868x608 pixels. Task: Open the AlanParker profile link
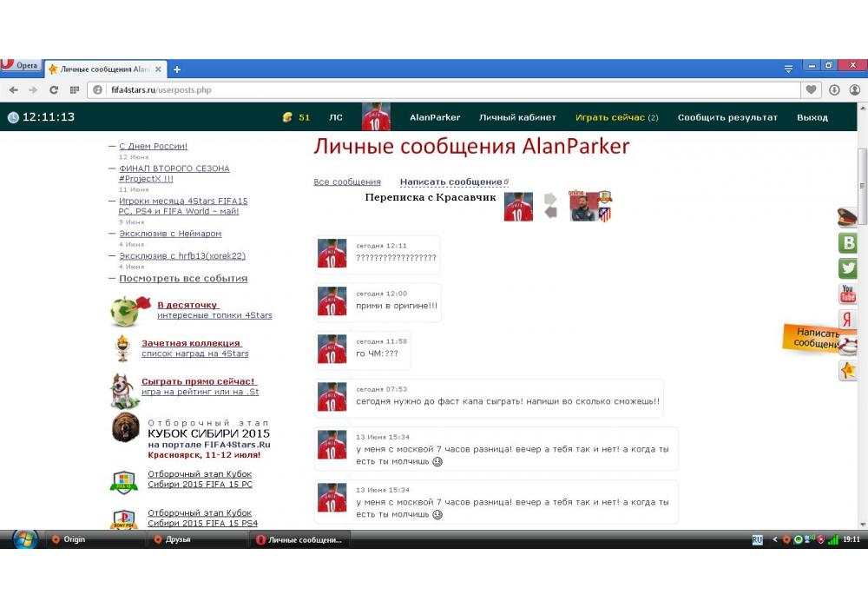tap(435, 117)
